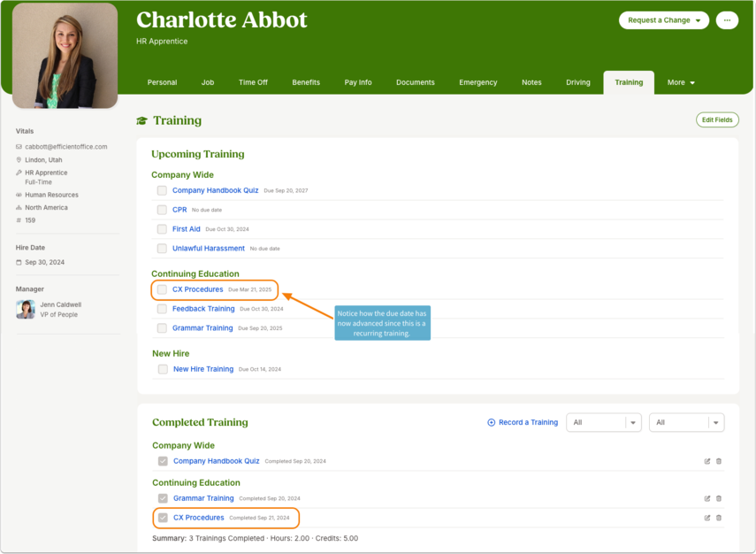Screen dimensions: 756x554
Task: Click the Jenn Caldwell manager name
Action: [61, 305]
